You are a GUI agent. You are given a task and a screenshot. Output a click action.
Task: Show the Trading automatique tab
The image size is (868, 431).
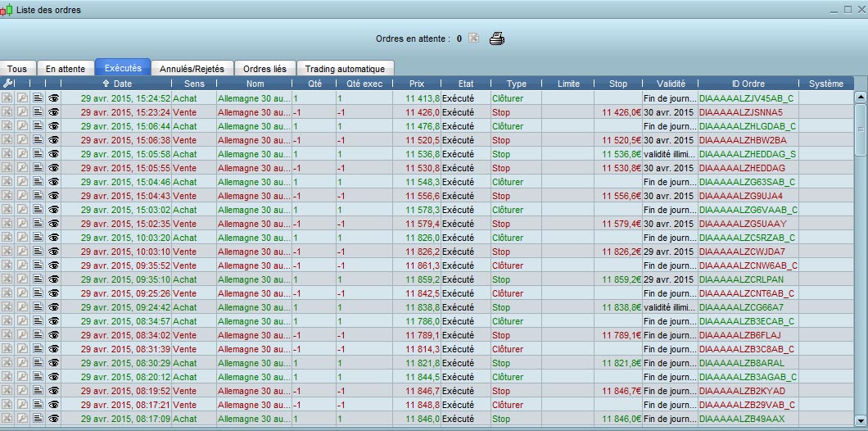pyautogui.click(x=345, y=69)
